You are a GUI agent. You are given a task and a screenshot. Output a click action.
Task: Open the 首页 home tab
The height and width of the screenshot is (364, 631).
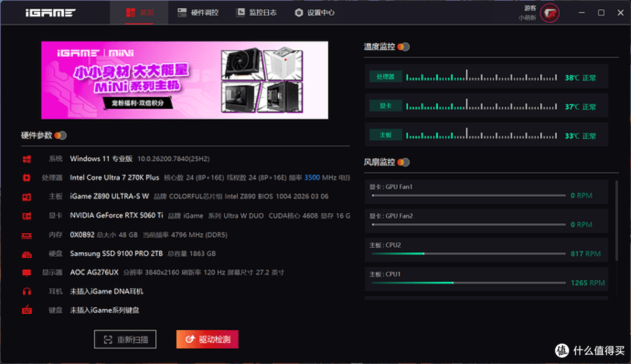pos(139,12)
